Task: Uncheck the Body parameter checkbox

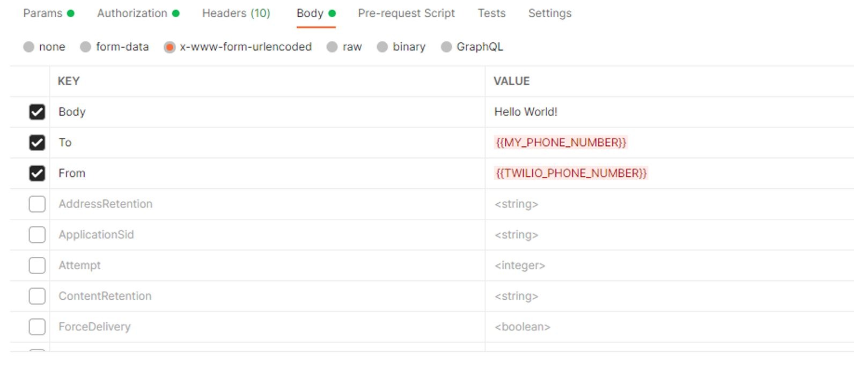Action: [x=37, y=112]
